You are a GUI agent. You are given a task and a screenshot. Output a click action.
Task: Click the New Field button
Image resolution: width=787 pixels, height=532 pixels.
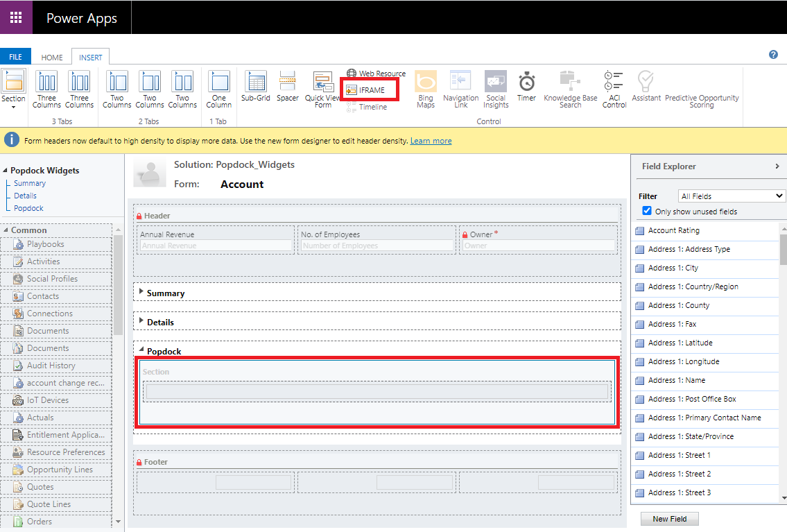tap(670, 519)
